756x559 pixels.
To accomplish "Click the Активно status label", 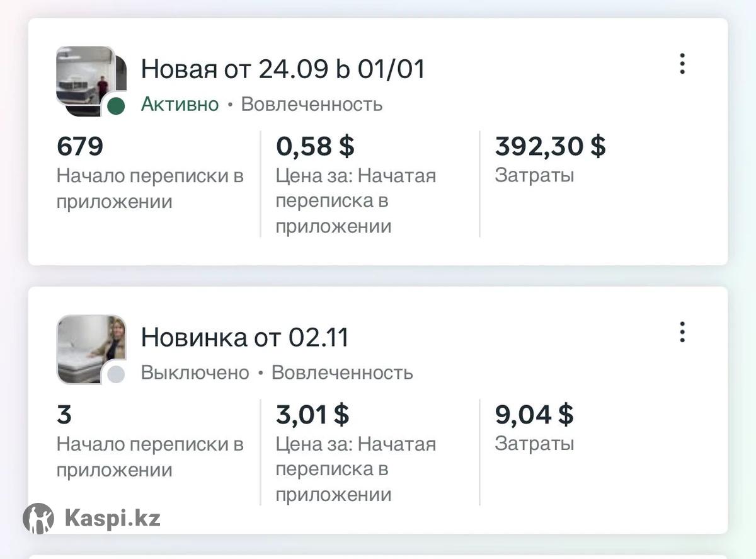I will [180, 104].
